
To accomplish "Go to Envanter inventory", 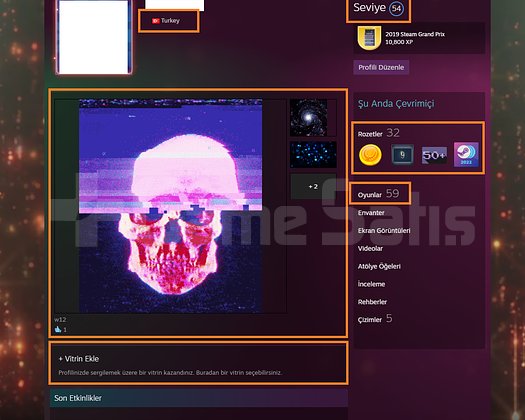I will [x=371, y=213].
